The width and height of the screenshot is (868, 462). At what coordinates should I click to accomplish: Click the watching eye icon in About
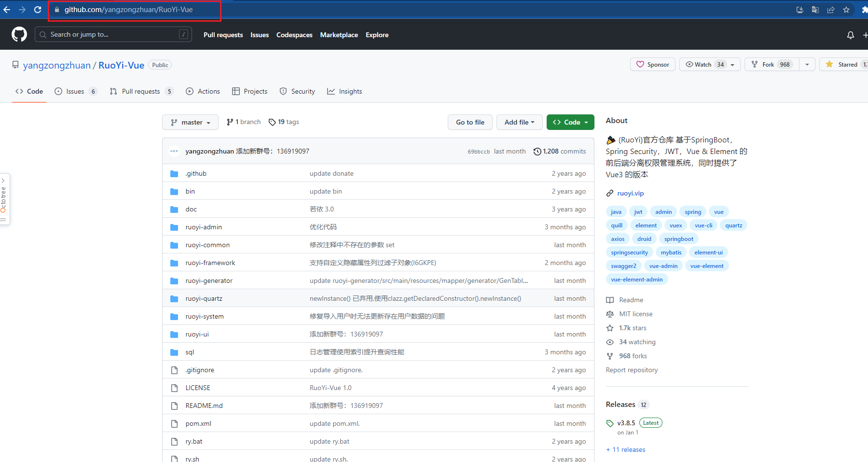[610, 342]
